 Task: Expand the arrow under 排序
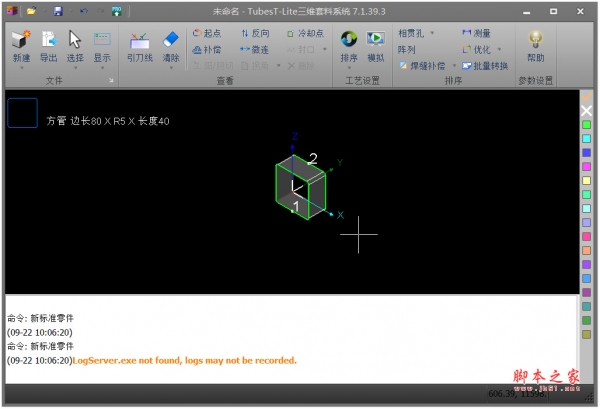(x=349, y=68)
